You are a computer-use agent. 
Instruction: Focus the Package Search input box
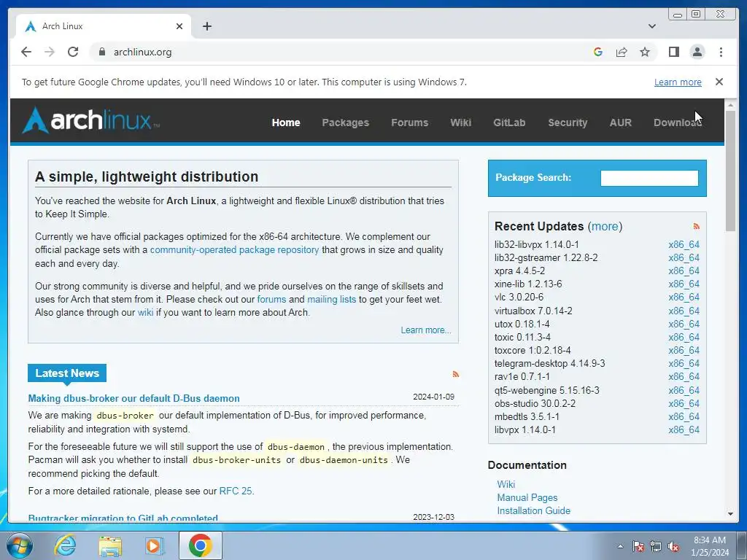(649, 178)
